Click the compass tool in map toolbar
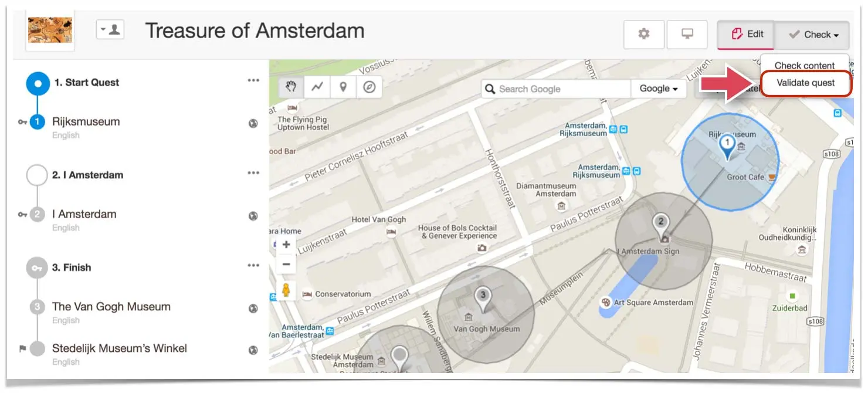 [369, 87]
